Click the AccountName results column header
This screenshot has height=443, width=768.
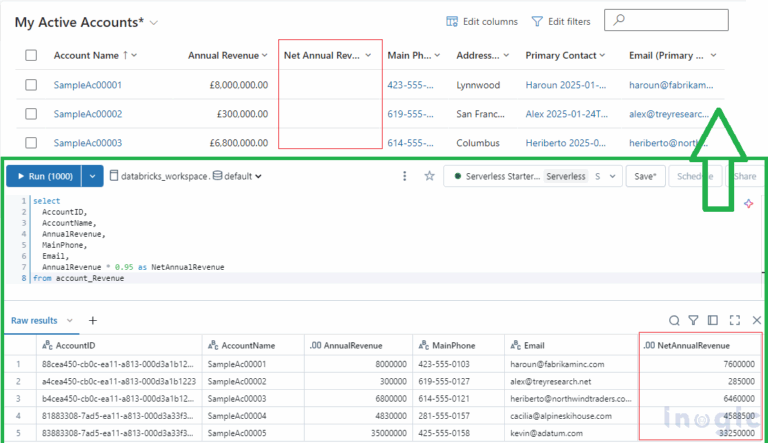253,345
